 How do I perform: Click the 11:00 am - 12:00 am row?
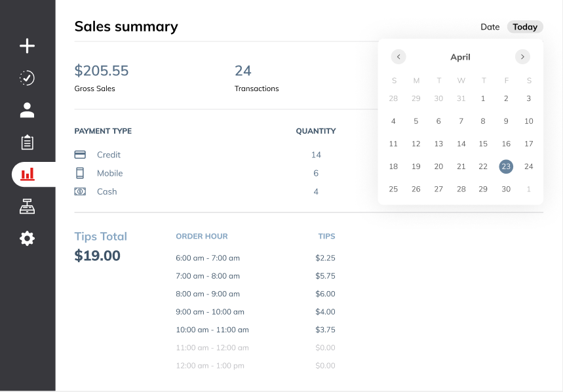[x=256, y=347]
